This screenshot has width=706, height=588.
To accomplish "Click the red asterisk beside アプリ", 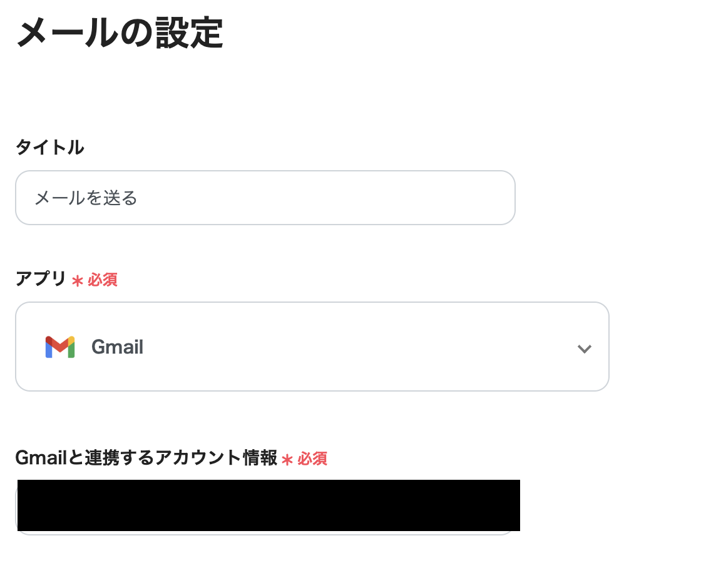I will [x=78, y=281].
